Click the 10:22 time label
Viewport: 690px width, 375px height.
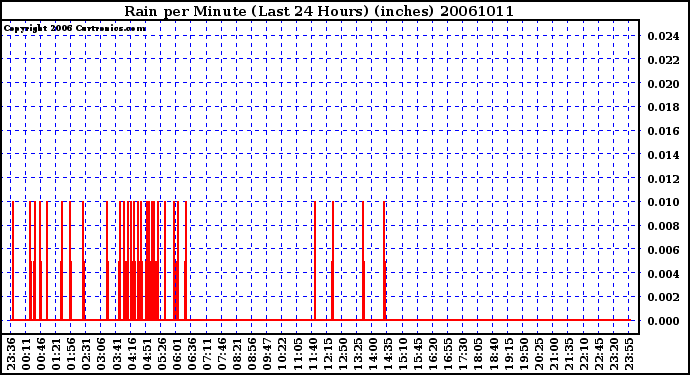click(x=282, y=354)
